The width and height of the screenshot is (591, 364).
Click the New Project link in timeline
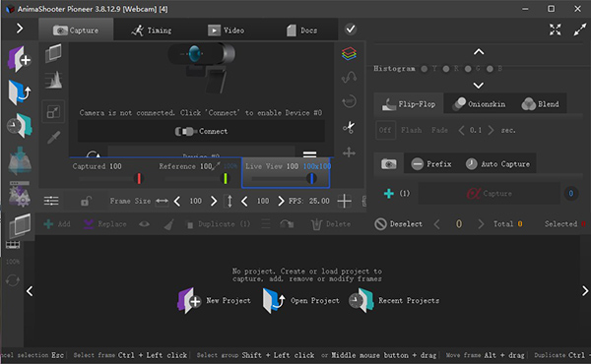(214, 301)
